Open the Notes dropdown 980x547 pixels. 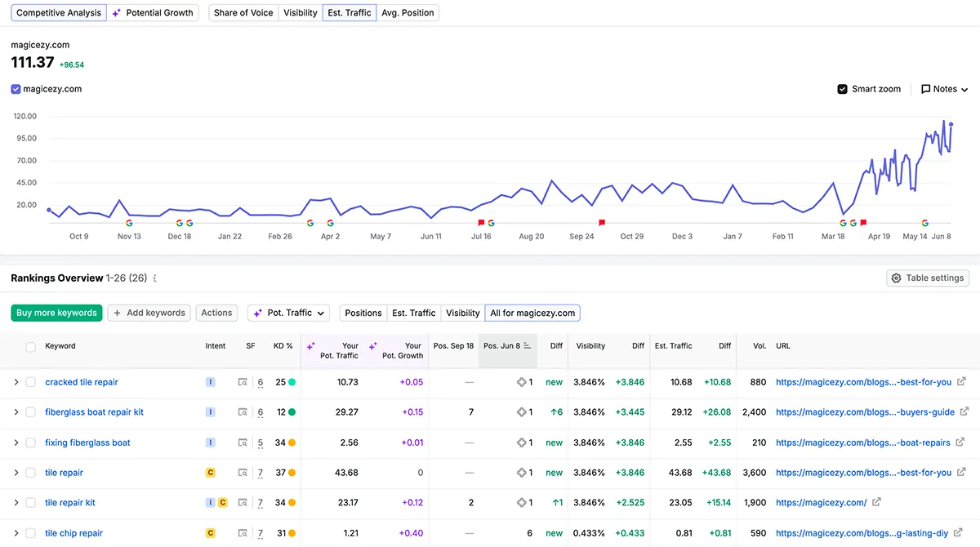(944, 89)
